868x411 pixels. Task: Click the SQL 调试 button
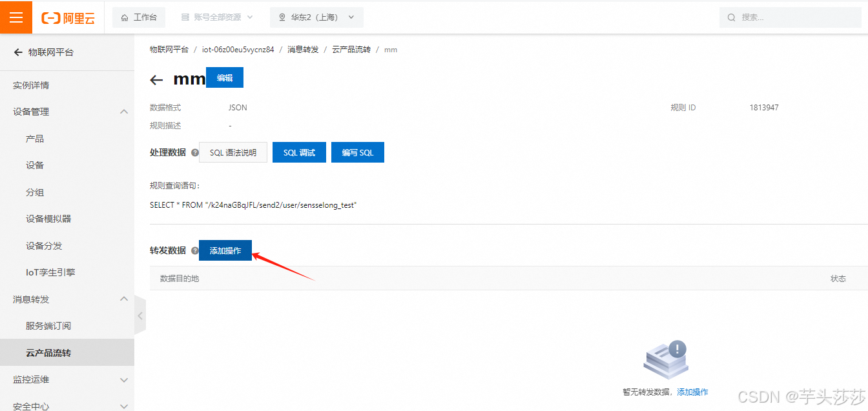[x=299, y=153]
